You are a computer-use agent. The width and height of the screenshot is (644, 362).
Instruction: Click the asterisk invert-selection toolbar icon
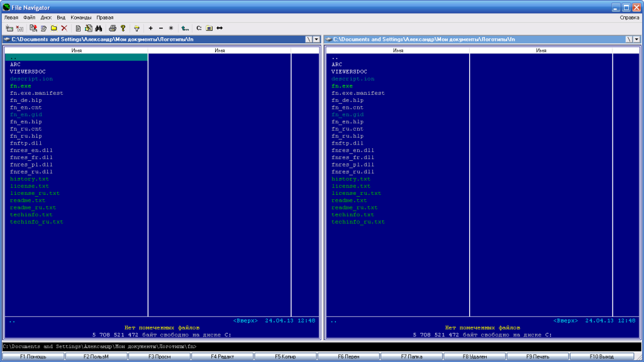(171, 28)
